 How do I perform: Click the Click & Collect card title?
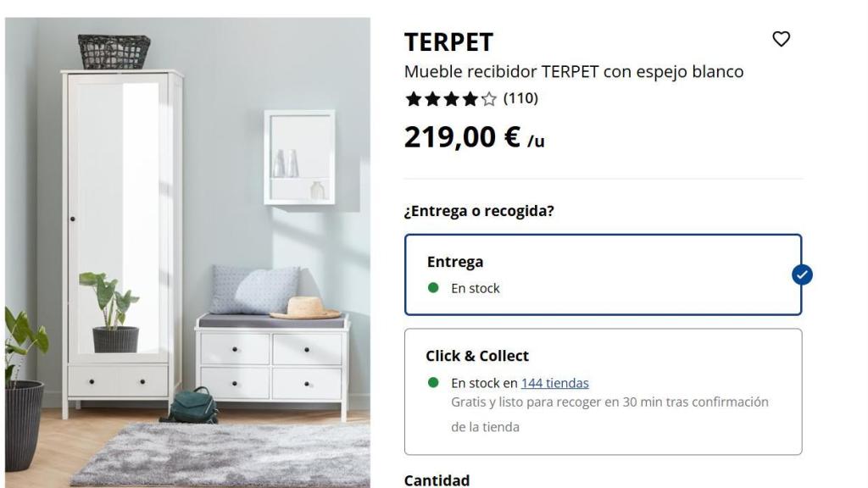[476, 355]
